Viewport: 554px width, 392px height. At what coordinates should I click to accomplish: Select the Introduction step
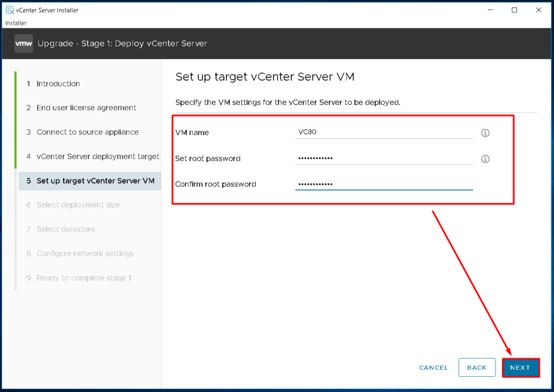point(58,84)
